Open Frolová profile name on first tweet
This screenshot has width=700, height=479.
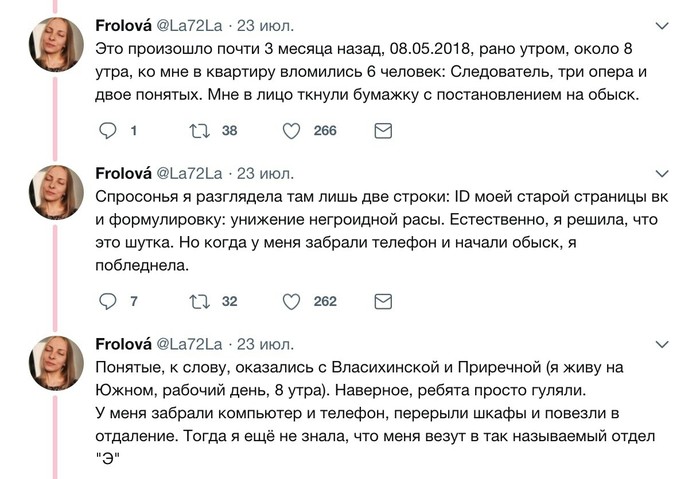[123, 24]
